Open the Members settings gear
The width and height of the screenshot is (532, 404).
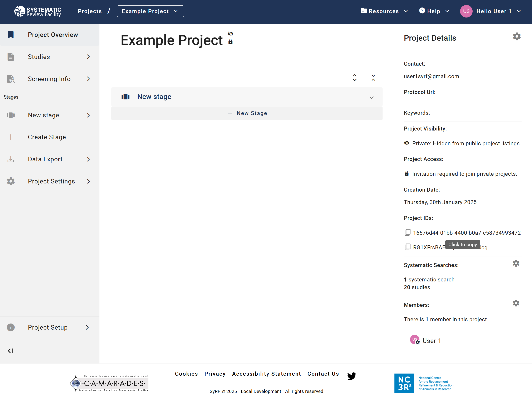coord(516,303)
